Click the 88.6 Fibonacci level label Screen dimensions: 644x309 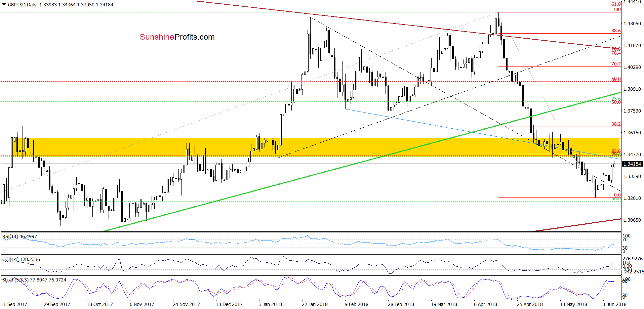[616, 31]
